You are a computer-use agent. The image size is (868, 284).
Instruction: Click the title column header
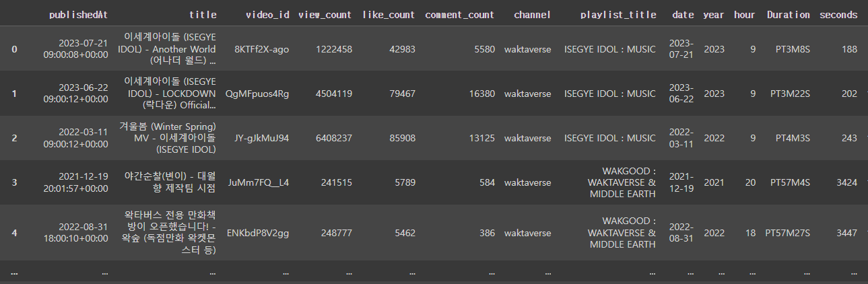203,15
